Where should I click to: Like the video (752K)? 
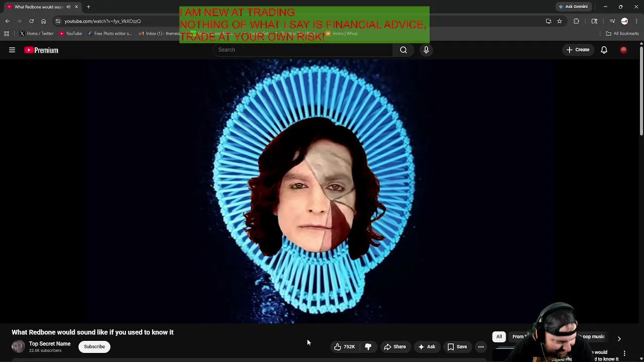345,346
